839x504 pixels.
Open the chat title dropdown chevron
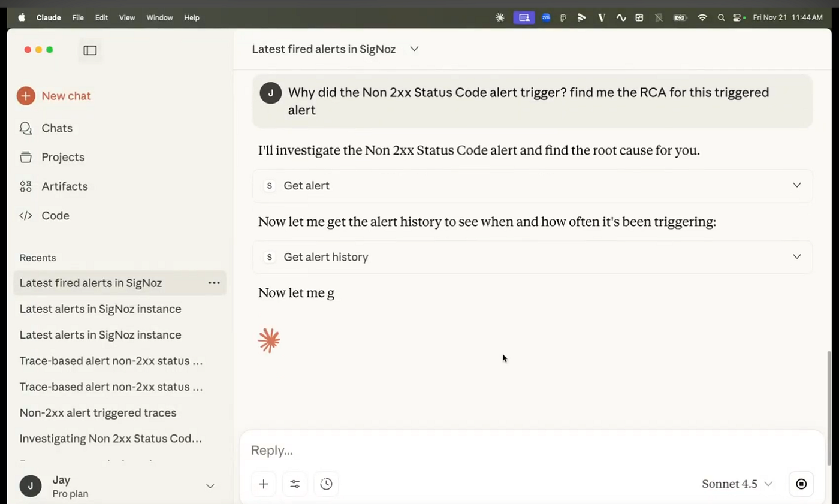click(414, 49)
